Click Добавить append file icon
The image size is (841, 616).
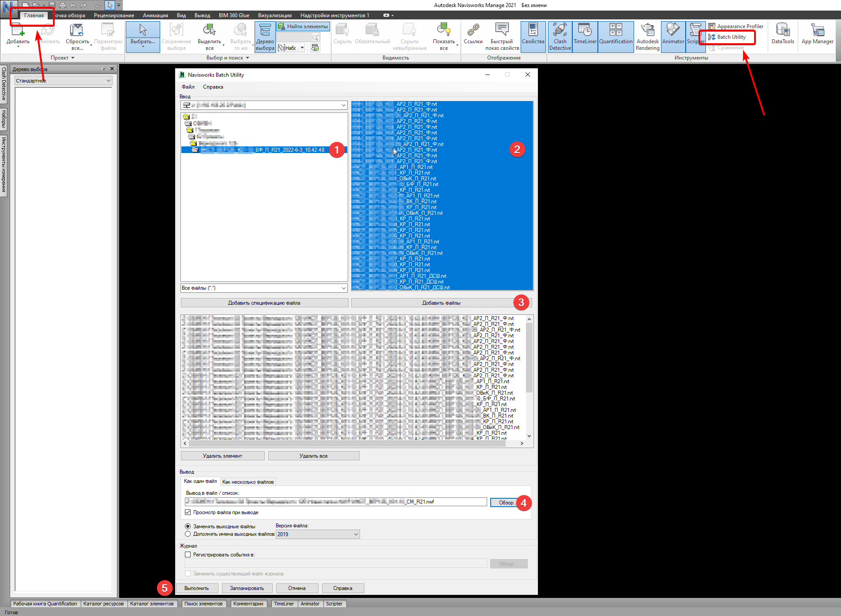[x=18, y=35]
